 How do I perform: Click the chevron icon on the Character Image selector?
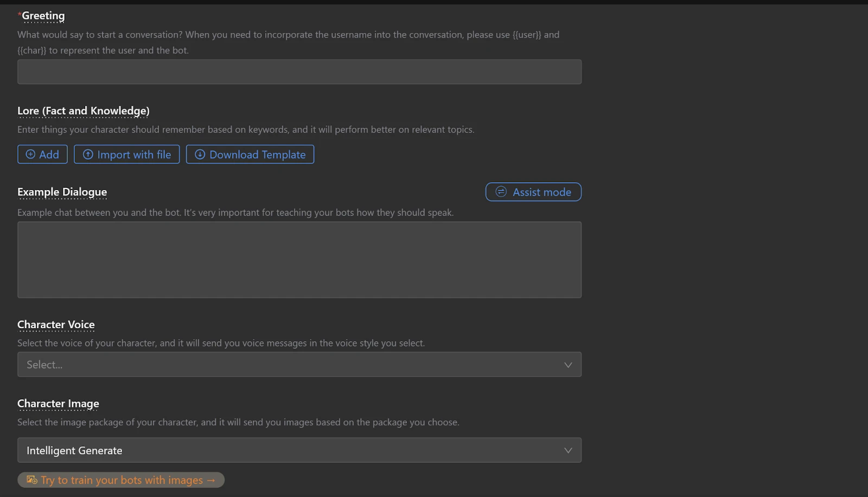pyautogui.click(x=568, y=450)
